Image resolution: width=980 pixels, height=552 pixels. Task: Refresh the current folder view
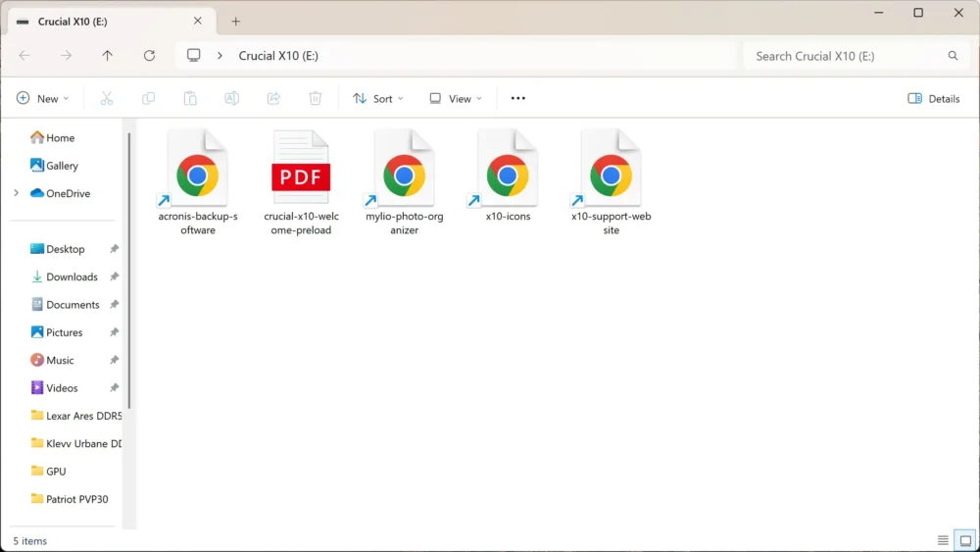(x=149, y=56)
